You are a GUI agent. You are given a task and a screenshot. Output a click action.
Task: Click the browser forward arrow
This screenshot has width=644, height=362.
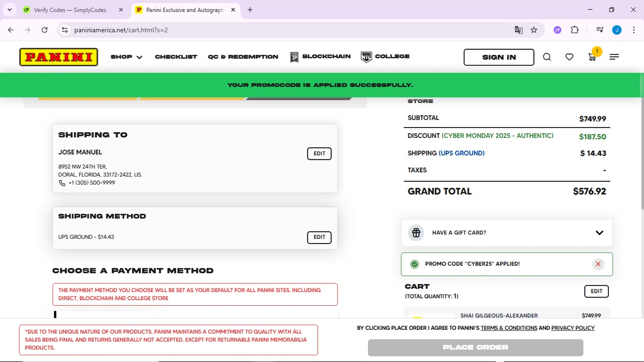27,30
